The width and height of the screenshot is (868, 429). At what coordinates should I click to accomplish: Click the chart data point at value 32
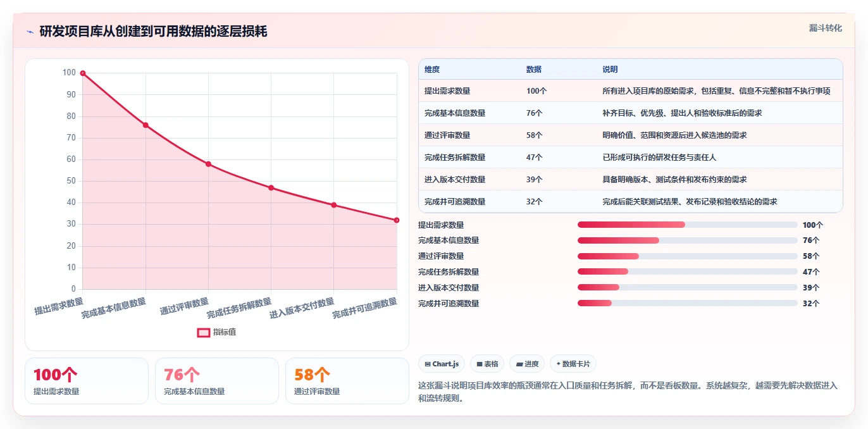click(397, 220)
